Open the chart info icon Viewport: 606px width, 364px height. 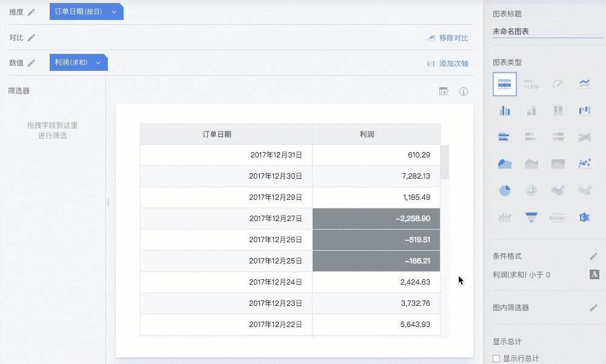pos(464,91)
